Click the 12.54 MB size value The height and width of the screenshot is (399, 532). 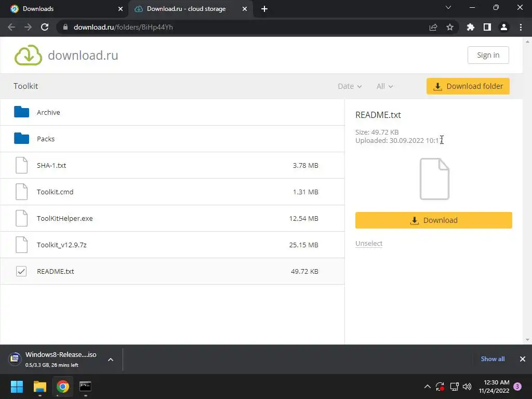point(303,218)
